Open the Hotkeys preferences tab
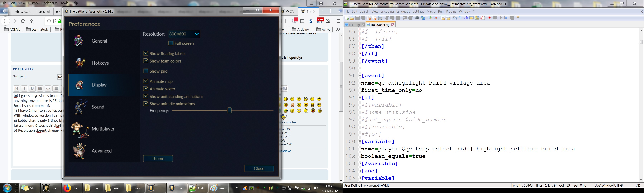644x193 pixels. pyautogui.click(x=104, y=63)
